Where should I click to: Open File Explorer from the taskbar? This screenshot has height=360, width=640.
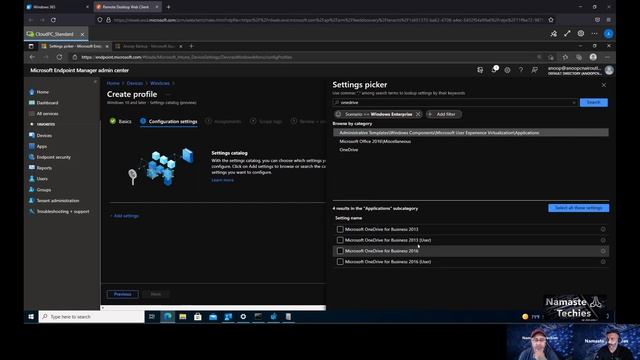tap(182, 317)
